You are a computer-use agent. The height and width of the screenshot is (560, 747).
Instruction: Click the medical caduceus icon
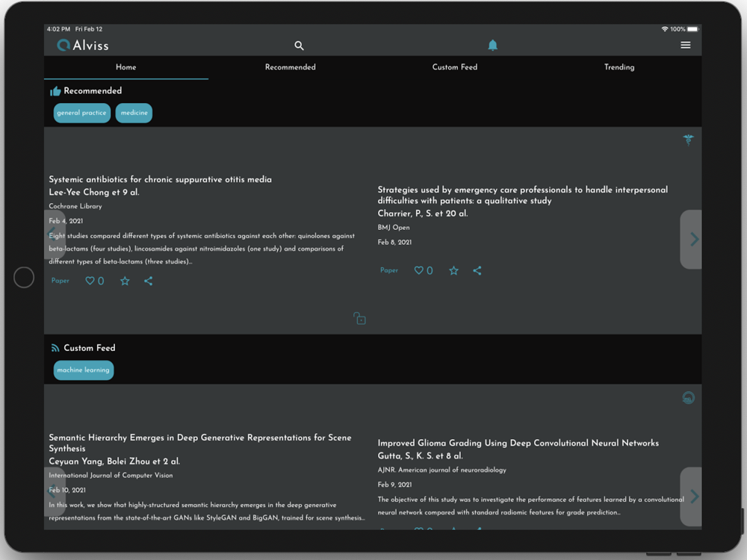[x=688, y=140]
